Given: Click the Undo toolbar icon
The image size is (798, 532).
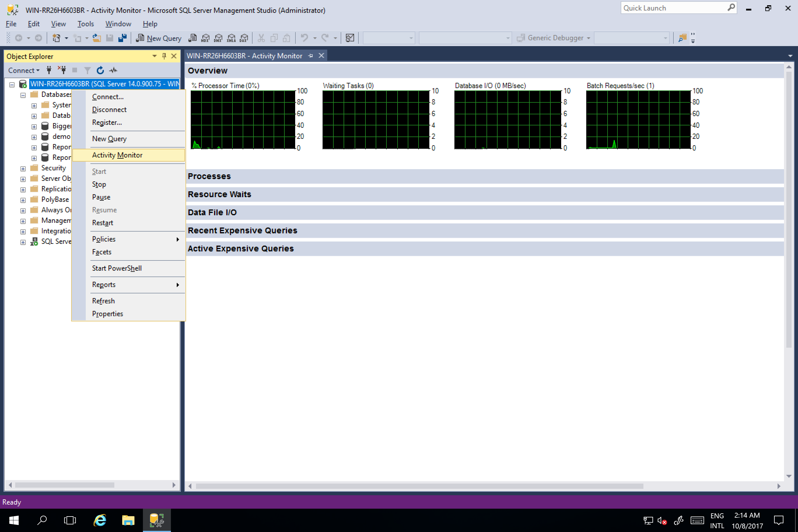Looking at the screenshot, I should (x=304, y=38).
